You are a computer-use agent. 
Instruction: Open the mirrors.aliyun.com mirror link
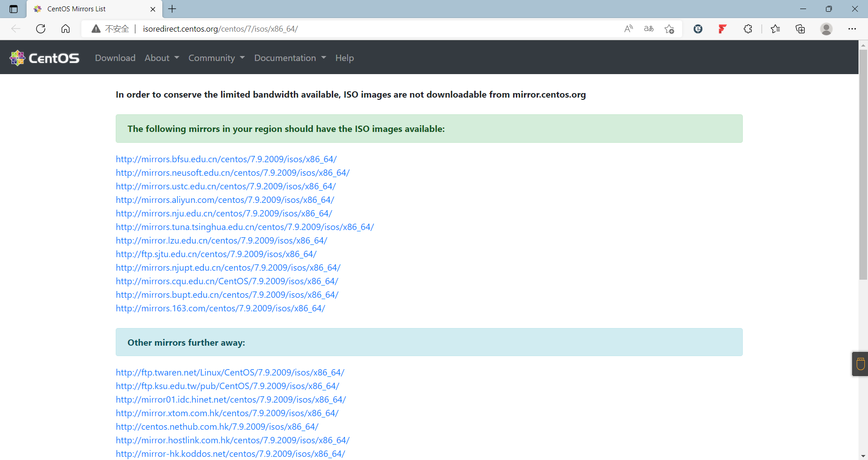pos(225,200)
